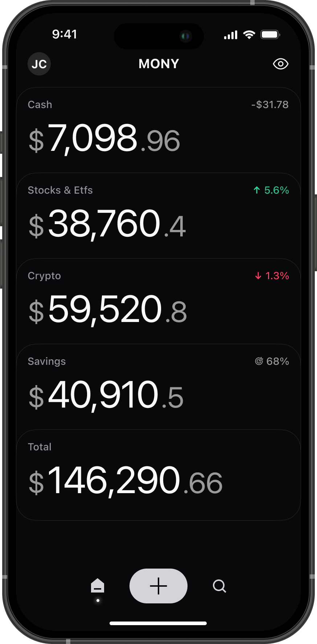This screenshot has width=317, height=644.
Task: Open the Savings account card
Action: [x=158, y=387]
